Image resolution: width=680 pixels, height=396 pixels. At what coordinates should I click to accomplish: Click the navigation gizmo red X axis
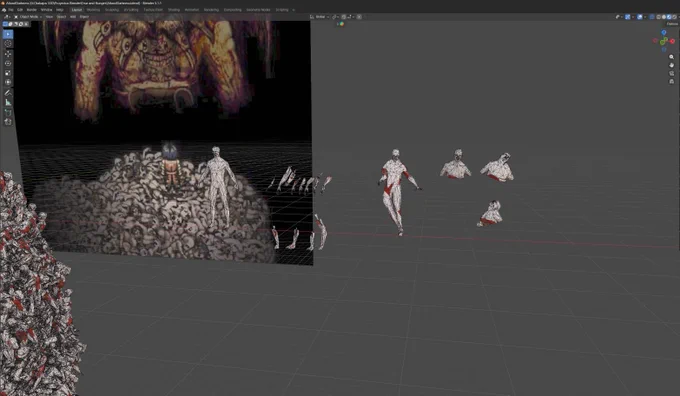click(672, 41)
